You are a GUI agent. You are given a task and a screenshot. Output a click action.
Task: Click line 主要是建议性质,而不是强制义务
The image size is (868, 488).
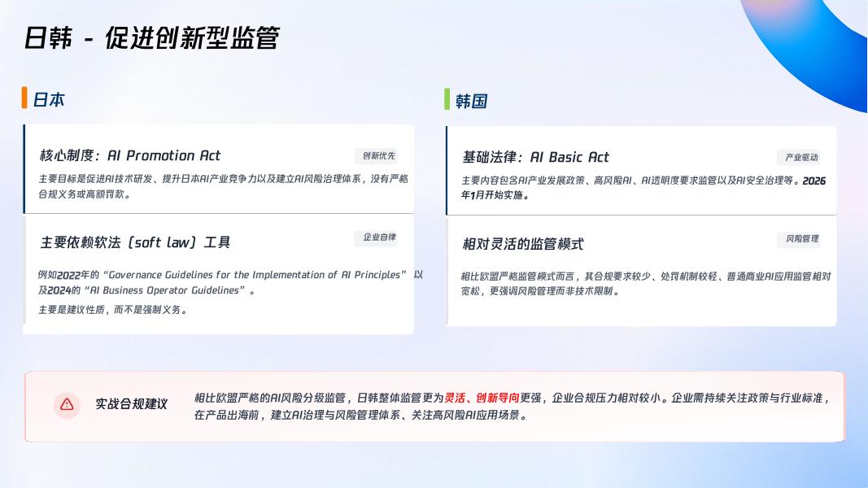[x=113, y=310]
